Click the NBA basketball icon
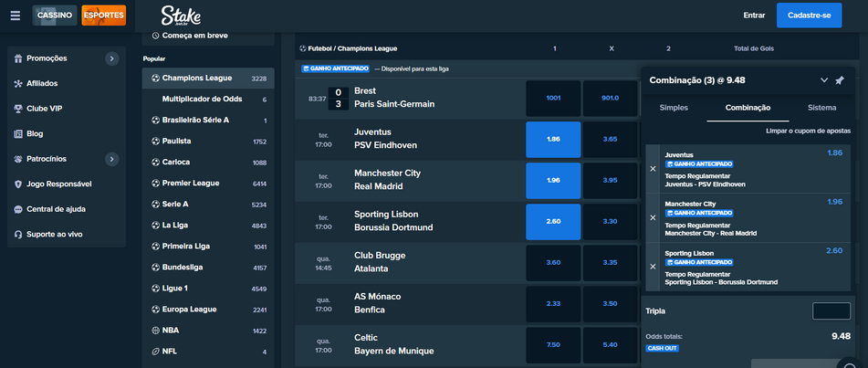Screen dimensions: 868x368 click(x=155, y=331)
